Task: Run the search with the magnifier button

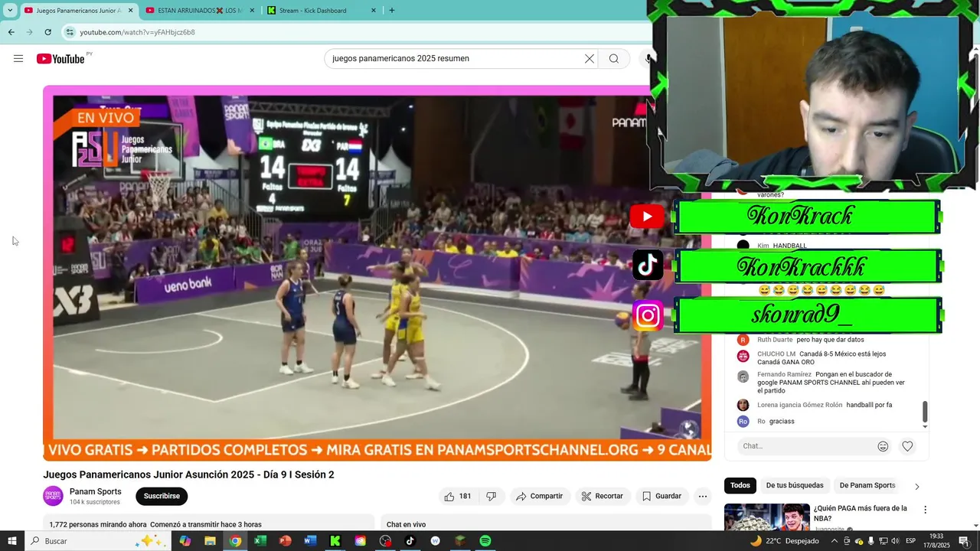Action: 614,59
